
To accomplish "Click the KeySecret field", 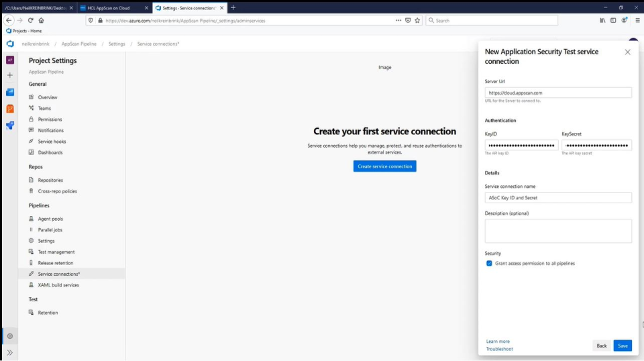I will [x=597, y=145].
